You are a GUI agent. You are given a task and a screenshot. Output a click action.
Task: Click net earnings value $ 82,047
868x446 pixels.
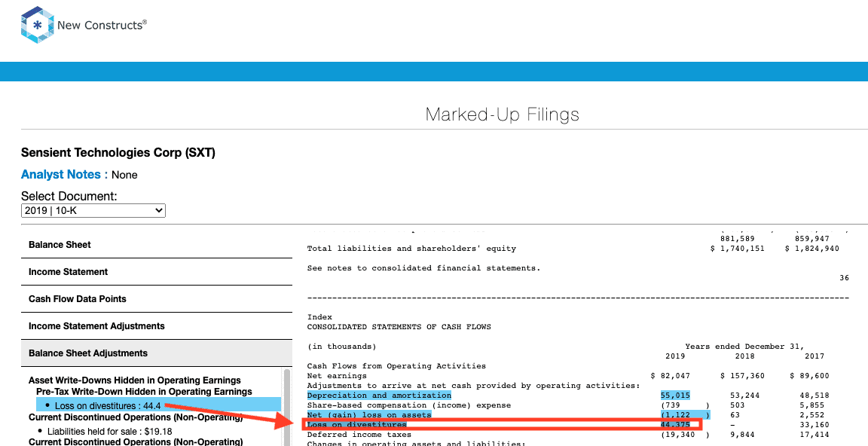671,376
